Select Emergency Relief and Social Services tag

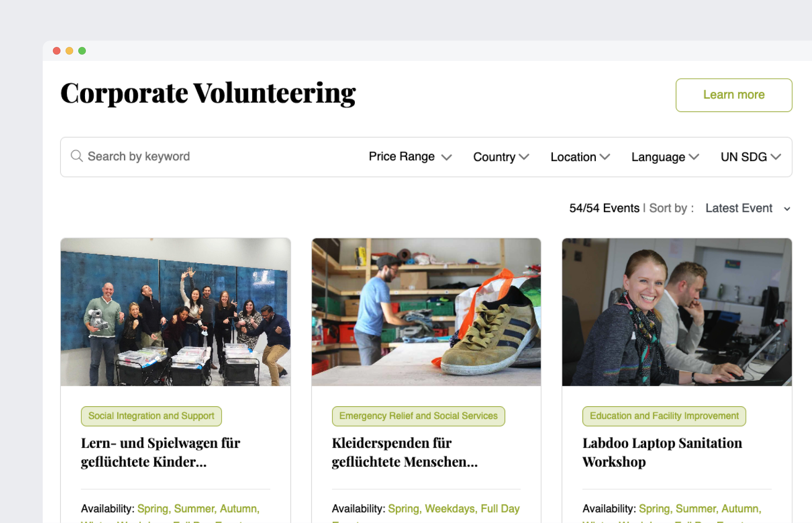[418, 416]
